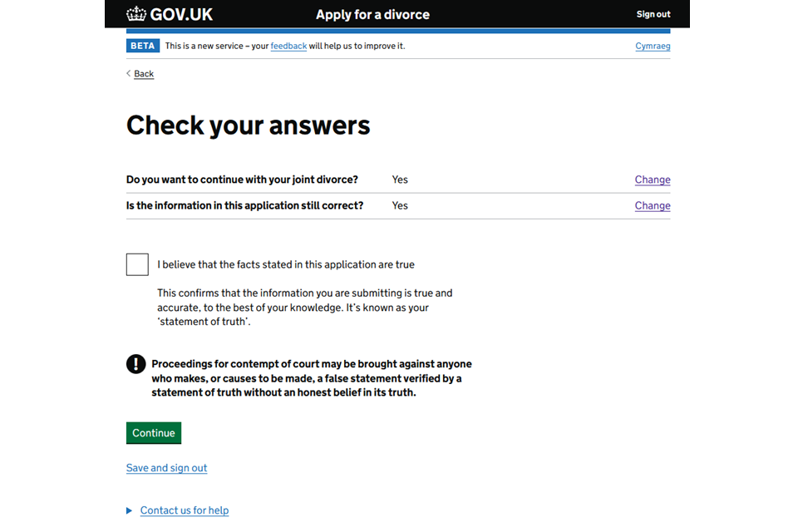Click the black exclamation warning icon
The height and width of the screenshot is (532, 798).
[x=135, y=363]
